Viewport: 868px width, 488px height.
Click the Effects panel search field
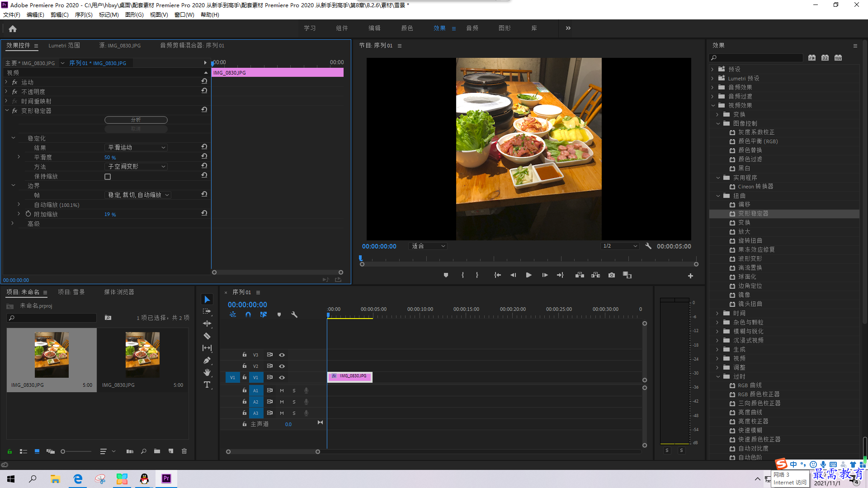point(756,58)
